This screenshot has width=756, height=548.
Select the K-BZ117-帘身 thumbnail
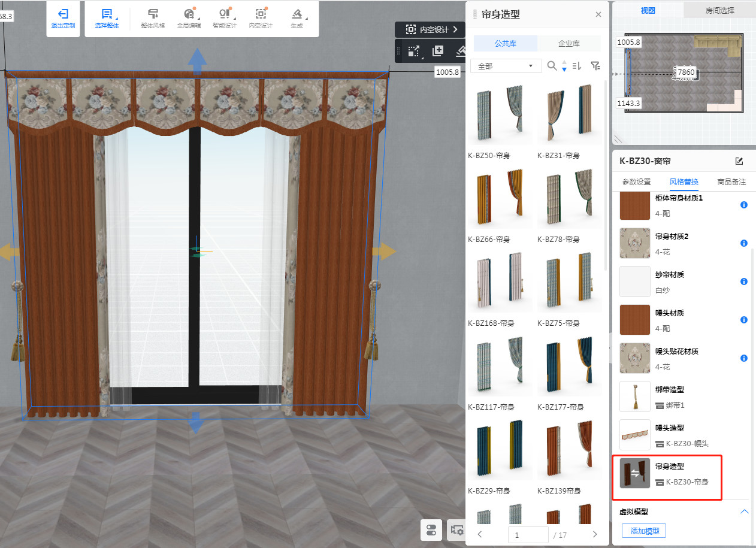[x=500, y=363]
